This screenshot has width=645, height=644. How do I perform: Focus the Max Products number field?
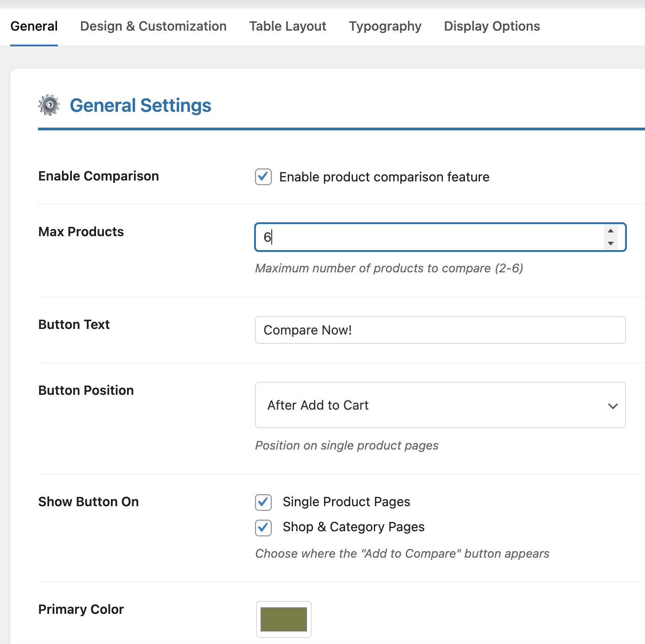pyautogui.click(x=427, y=237)
